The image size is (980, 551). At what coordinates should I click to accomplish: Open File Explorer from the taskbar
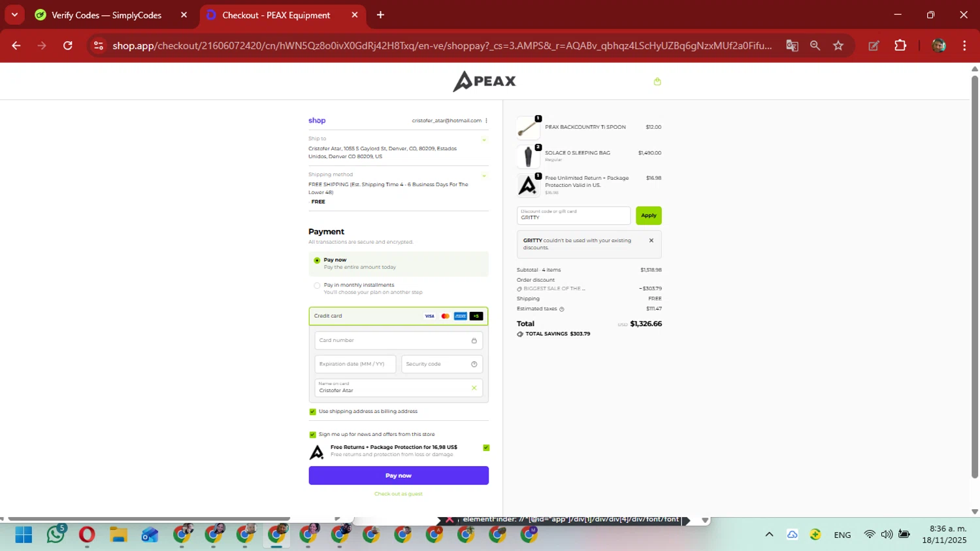pyautogui.click(x=118, y=535)
